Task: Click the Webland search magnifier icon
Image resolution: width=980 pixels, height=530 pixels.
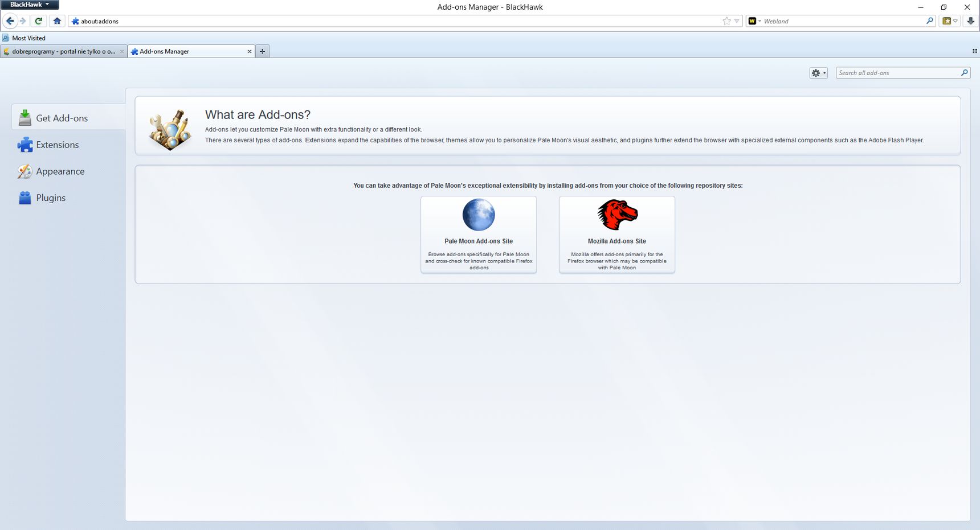Action: point(930,21)
